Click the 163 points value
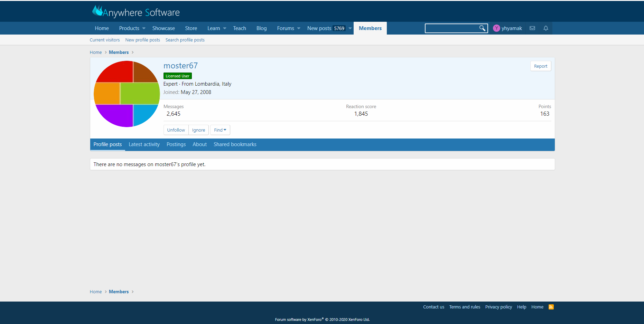Viewport: 644px width, 324px height. [545, 114]
